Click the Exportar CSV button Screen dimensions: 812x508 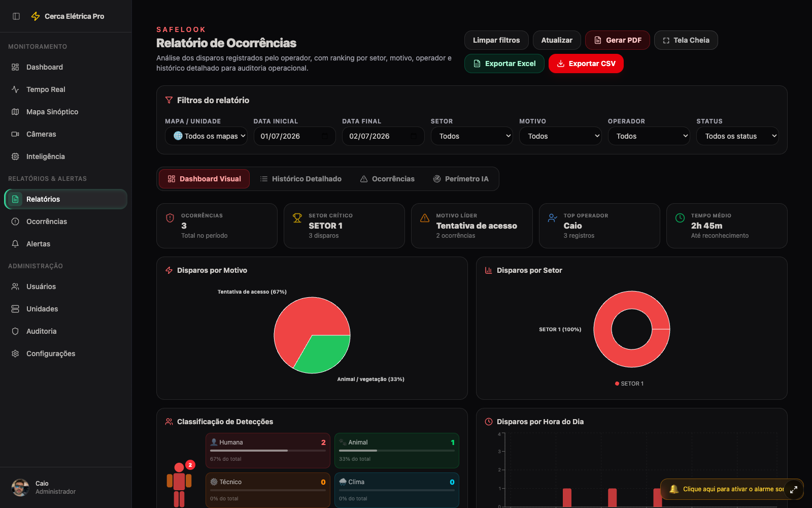coord(586,63)
